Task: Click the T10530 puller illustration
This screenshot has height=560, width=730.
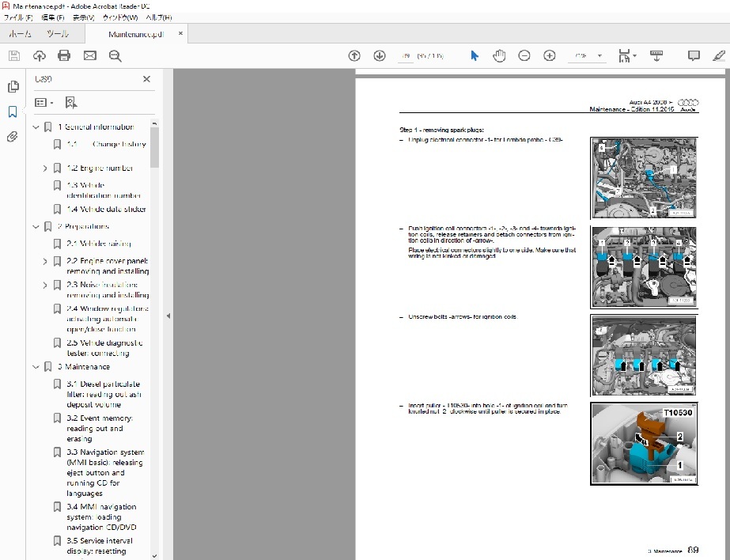Action: [644, 444]
